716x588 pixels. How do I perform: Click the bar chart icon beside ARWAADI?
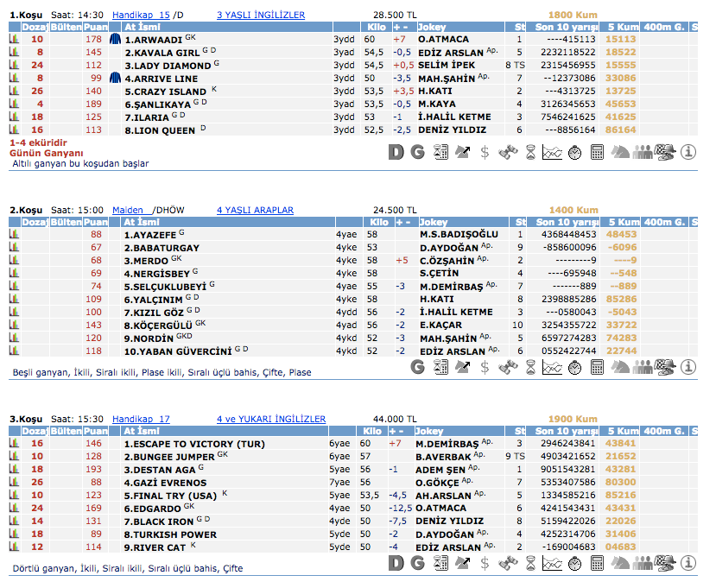click(14, 40)
